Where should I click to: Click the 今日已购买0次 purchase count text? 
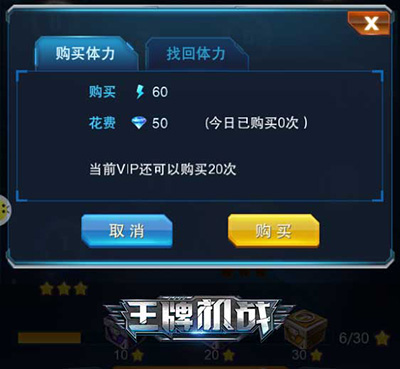point(256,123)
